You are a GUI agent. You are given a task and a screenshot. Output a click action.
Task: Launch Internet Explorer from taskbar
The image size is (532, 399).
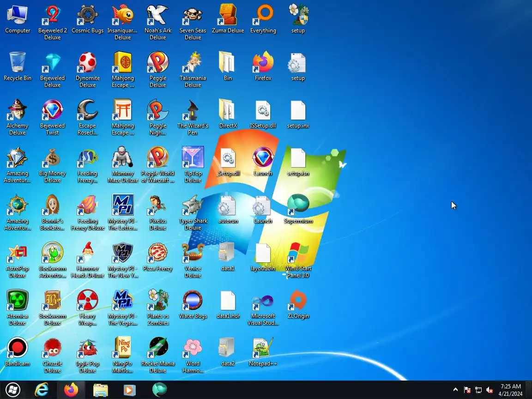42,389
